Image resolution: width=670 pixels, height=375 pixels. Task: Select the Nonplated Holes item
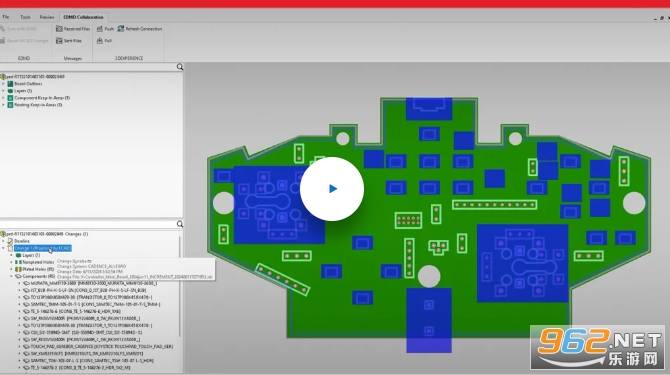[x=35, y=262]
